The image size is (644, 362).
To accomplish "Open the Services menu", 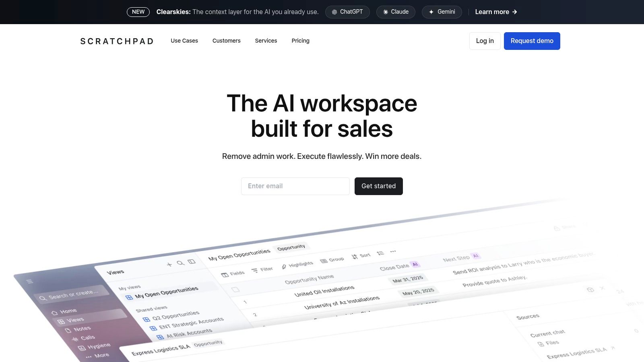I will [x=266, y=41].
